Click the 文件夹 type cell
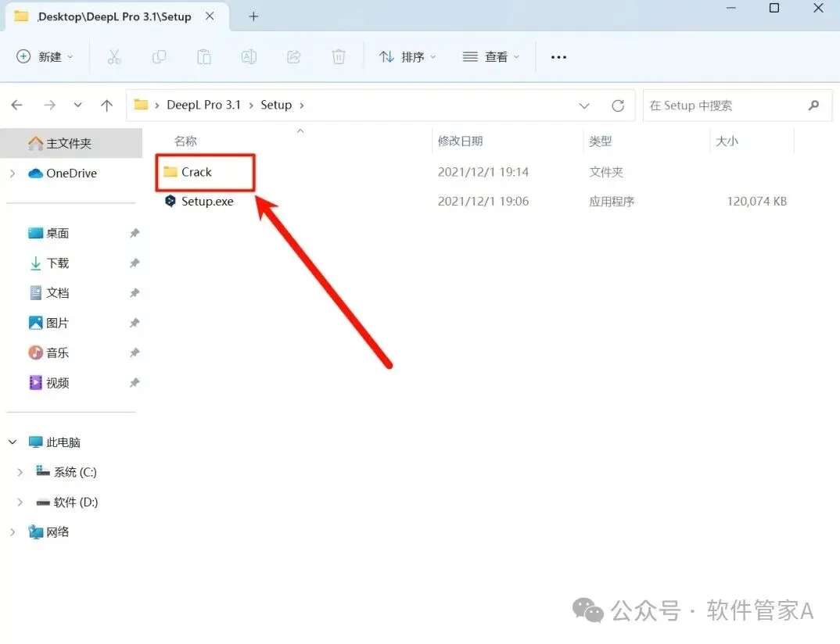The height and width of the screenshot is (644, 840). pos(606,172)
